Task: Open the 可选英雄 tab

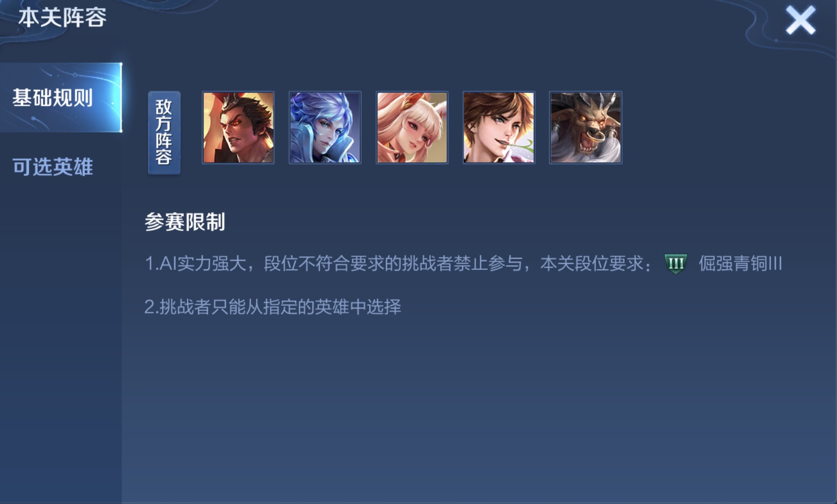Action: coord(53,167)
